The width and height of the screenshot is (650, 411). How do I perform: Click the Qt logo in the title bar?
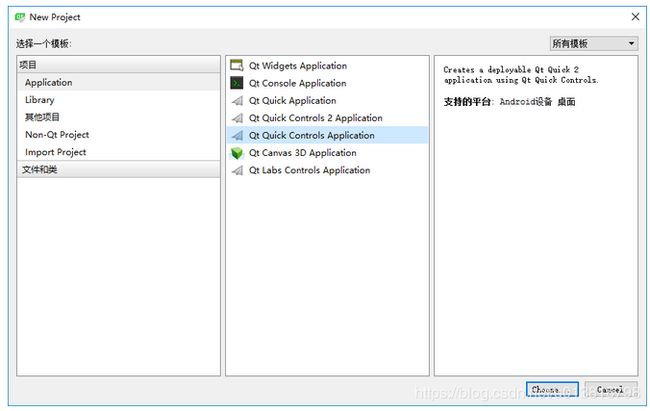click(20, 17)
